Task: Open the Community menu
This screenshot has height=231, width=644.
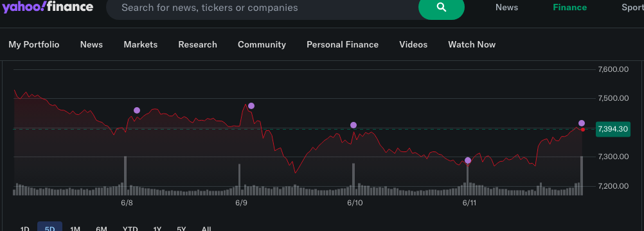Action: pos(262,44)
